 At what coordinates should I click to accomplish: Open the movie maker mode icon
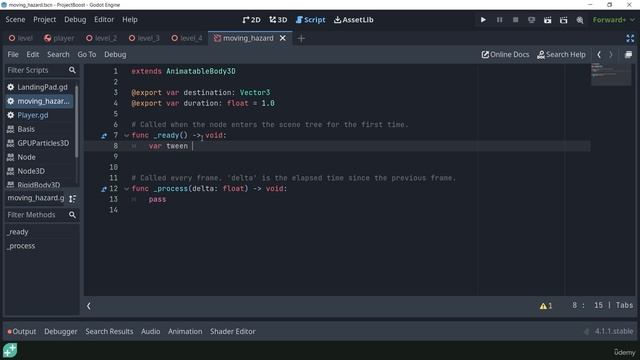click(580, 20)
